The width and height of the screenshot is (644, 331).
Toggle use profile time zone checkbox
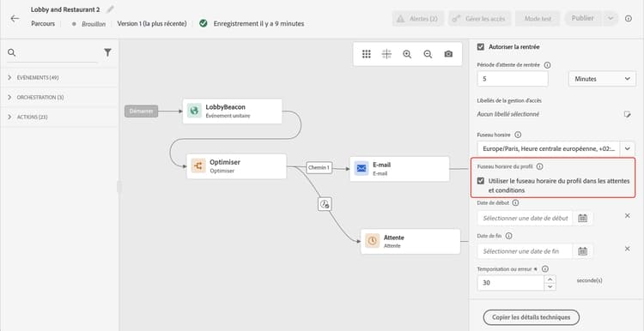pyautogui.click(x=481, y=181)
